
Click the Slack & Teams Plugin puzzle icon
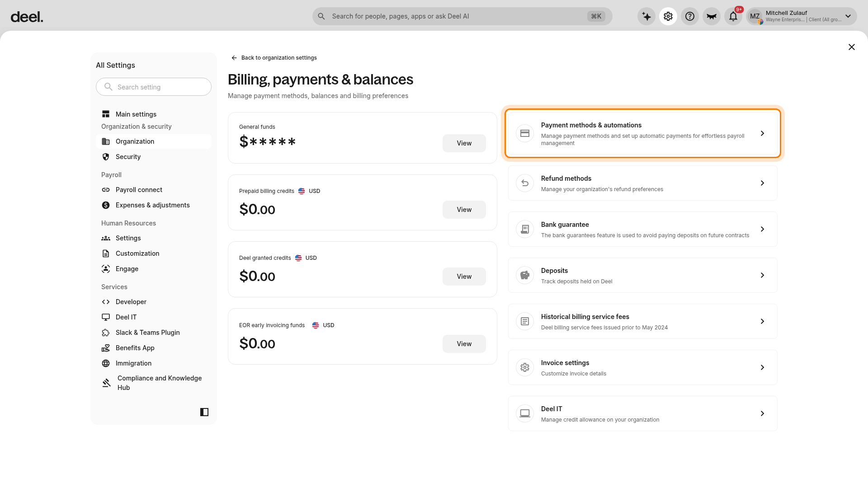click(x=106, y=333)
